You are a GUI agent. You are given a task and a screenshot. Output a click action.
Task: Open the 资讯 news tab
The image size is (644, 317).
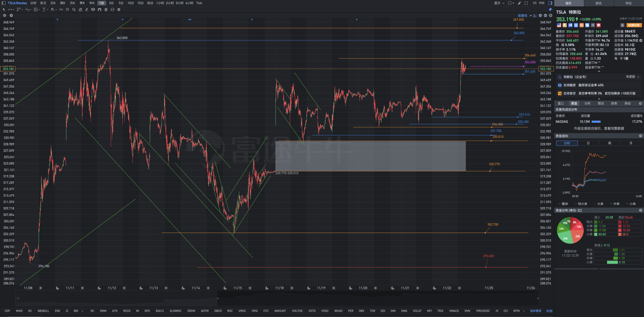[x=599, y=3]
